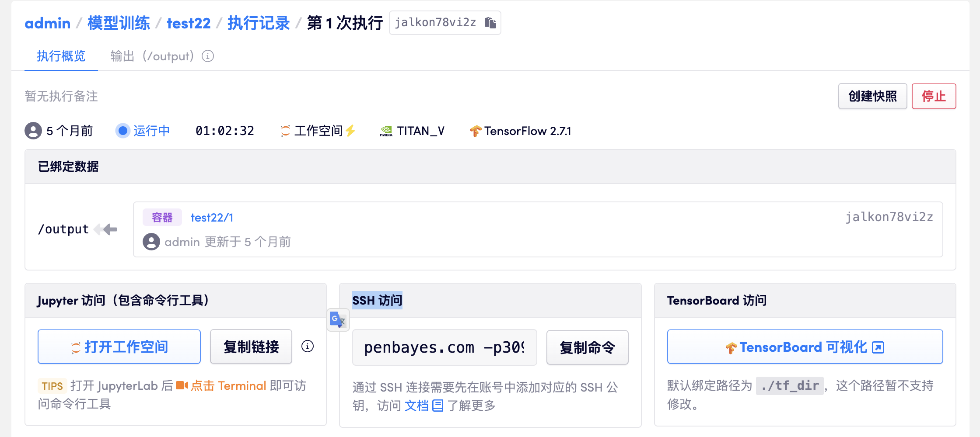This screenshot has width=980, height=437.
Task: Open the test22/1 container link
Action: point(212,218)
